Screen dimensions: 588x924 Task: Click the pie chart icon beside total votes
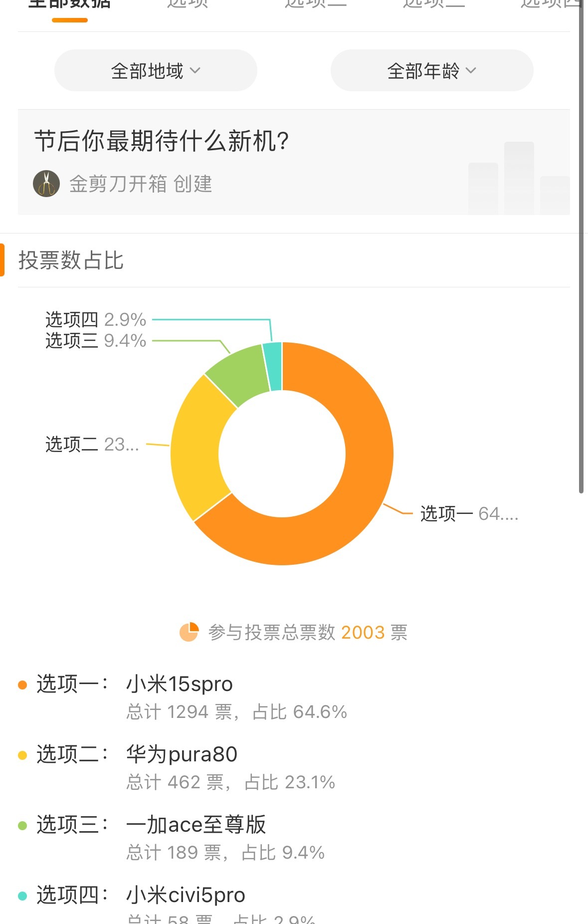pos(189,632)
